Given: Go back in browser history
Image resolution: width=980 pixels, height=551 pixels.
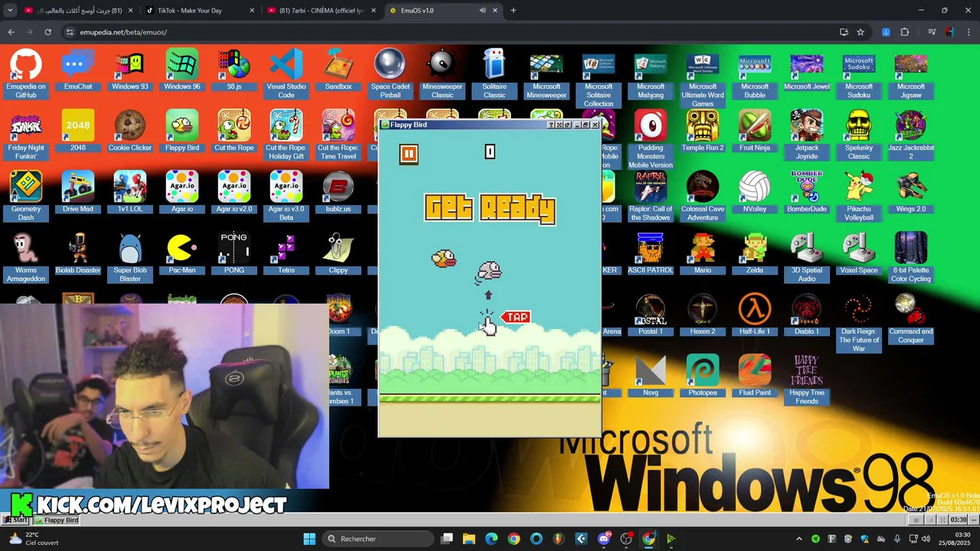Looking at the screenshot, I should pyautogui.click(x=11, y=32).
